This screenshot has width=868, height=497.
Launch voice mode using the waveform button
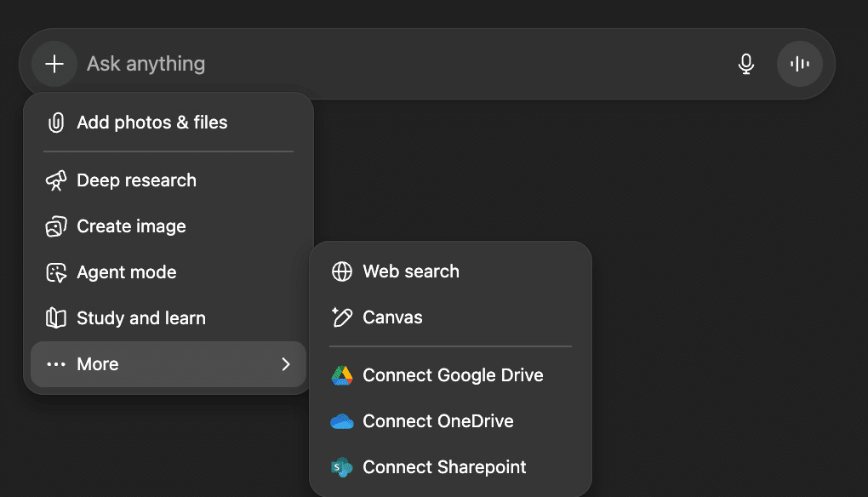799,64
